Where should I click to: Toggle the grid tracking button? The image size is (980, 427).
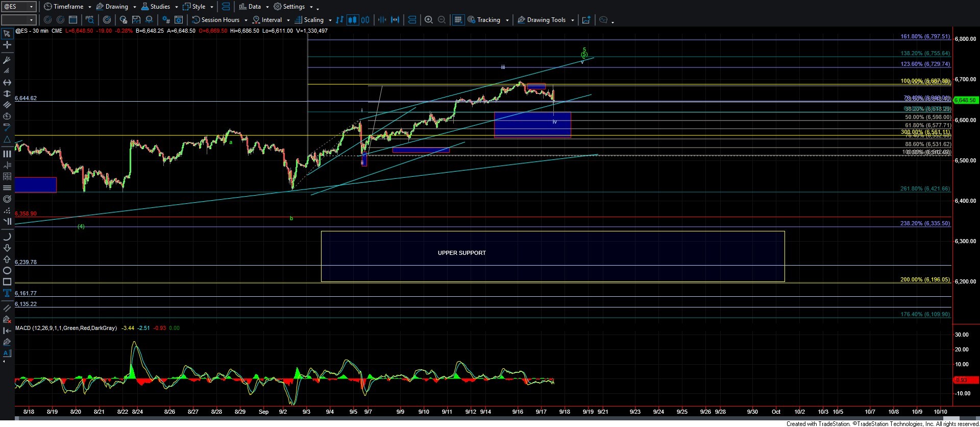click(458, 20)
